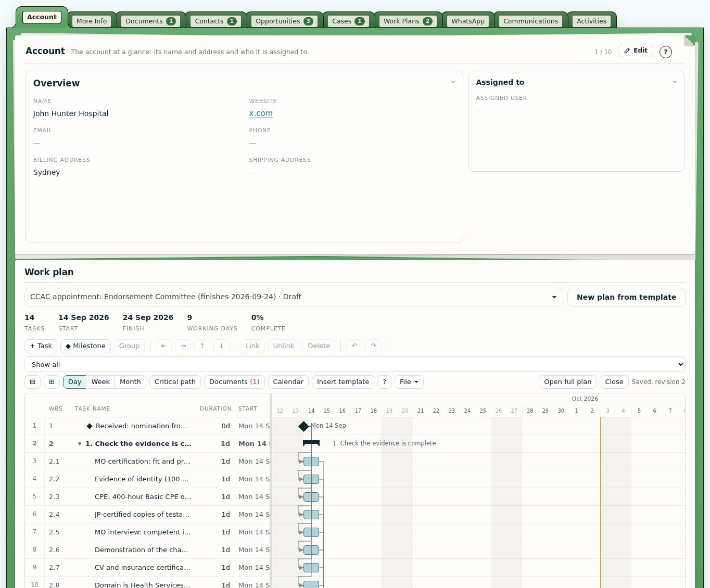Image resolution: width=710 pixels, height=588 pixels.
Task: Collapse the '1. Check the evidence' group triangle
Action: 80,444
